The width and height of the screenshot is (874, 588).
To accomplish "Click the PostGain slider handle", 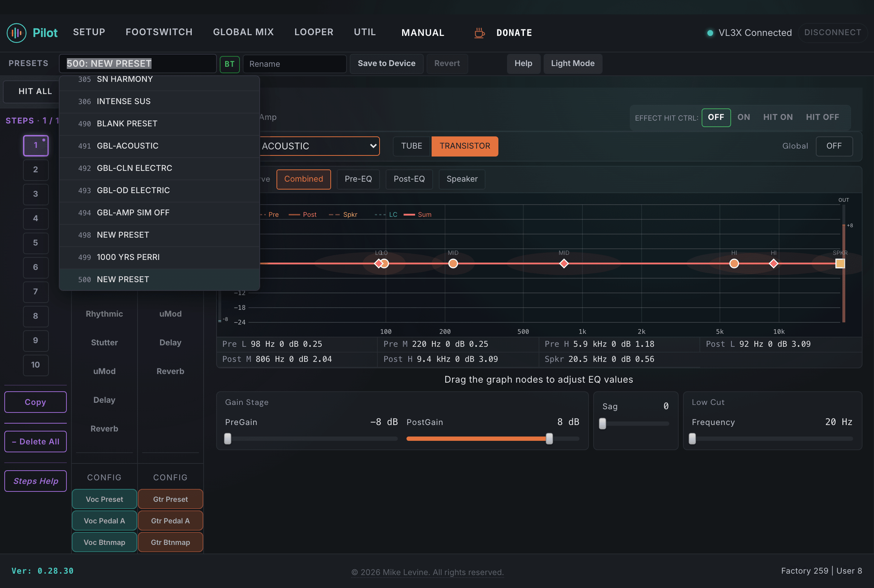I will pyautogui.click(x=549, y=439).
